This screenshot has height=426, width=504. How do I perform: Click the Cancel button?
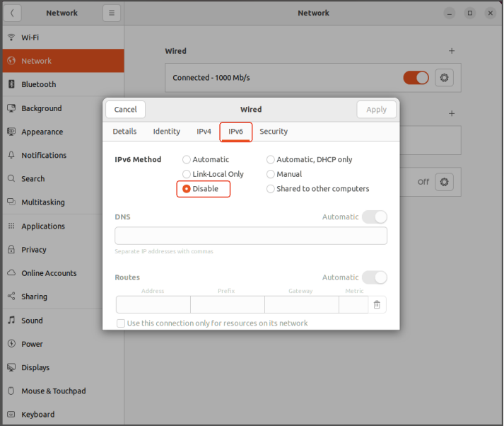click(x=126, y=110)
